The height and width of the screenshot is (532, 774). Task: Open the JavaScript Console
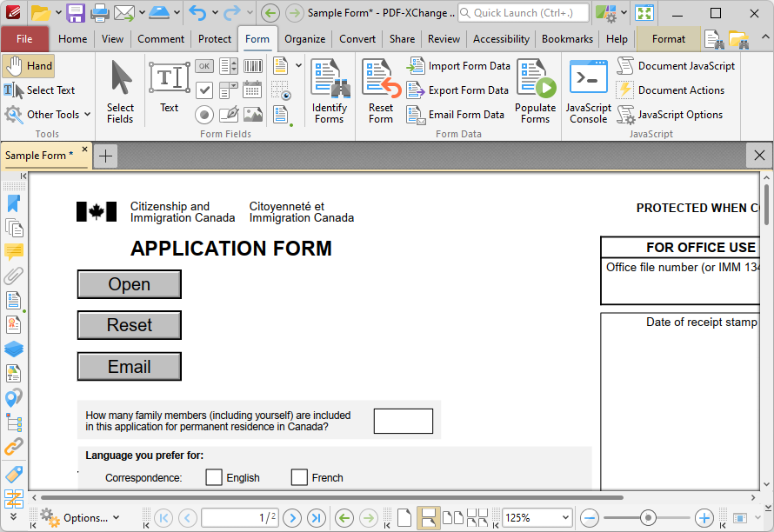point(589,91)
